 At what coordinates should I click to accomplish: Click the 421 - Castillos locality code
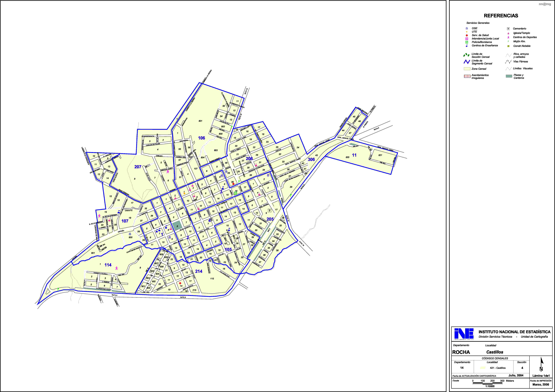point(498,368)
